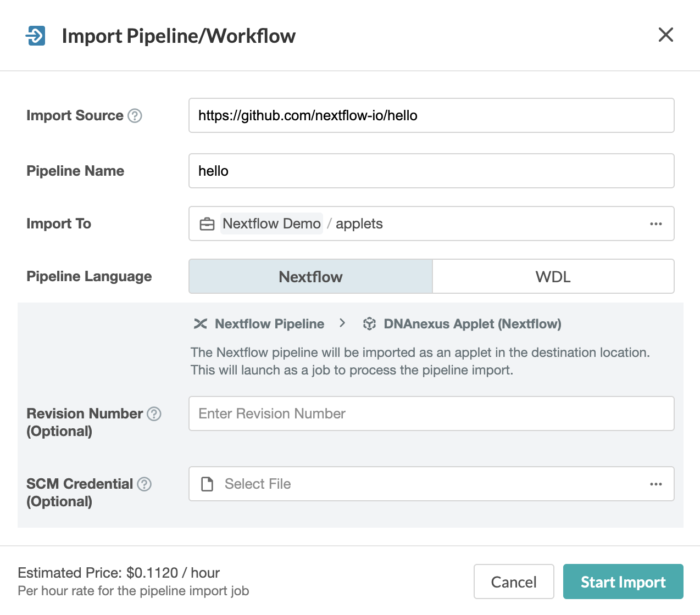Click the DNAnexus Applet hexagon icon
The height and width of the screenshot is (615, 700).
[370, 323]
